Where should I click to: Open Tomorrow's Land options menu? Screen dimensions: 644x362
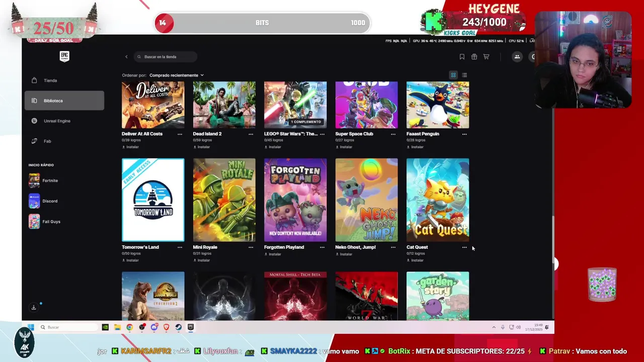pyautogui.click(x=180, y=247)
